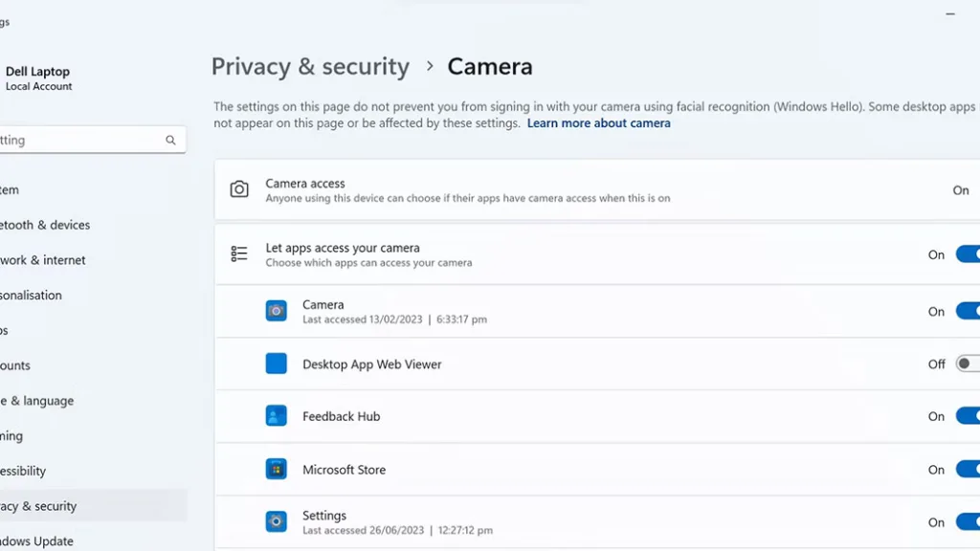
Task: Toggle camera access for Settings app
Action: tap(969, 521)
